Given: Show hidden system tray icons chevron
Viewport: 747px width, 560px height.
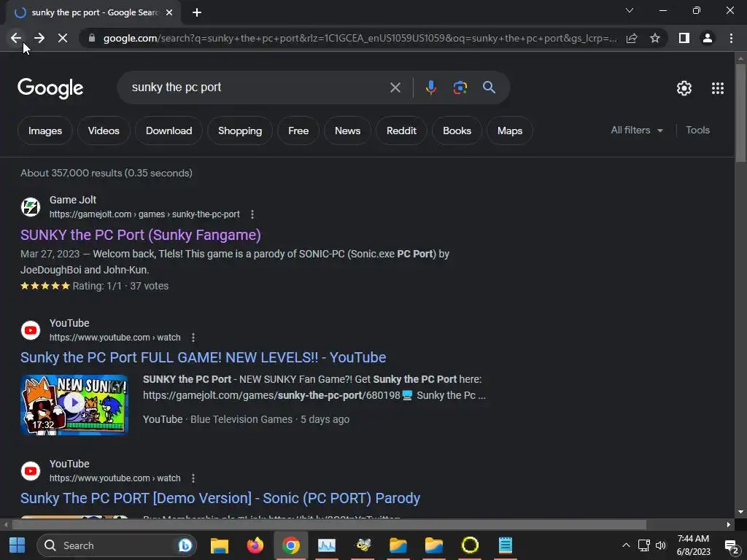Looking at the screenshot, I should tap(626, 545).
